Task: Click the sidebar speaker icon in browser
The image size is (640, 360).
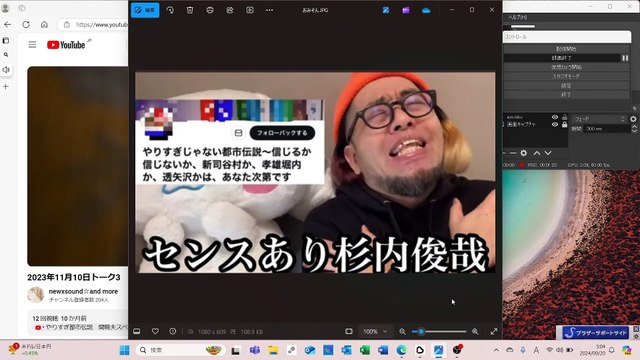Action: click(6, 70)
